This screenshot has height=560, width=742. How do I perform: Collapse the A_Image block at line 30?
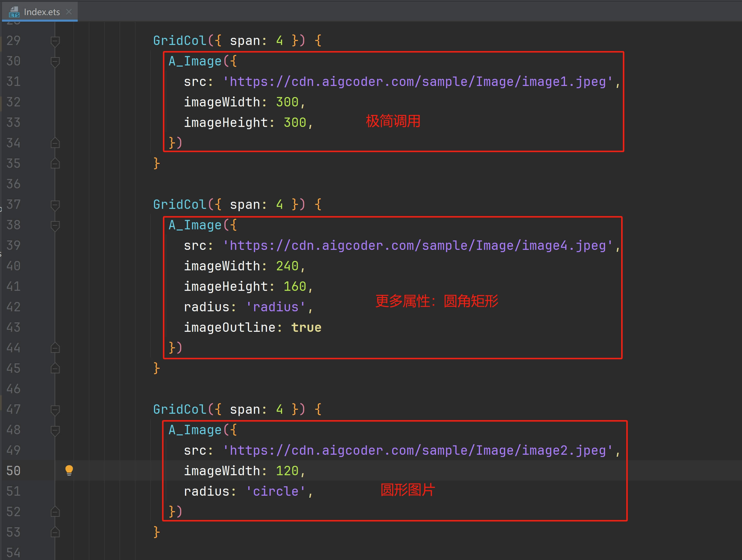(x=55, y=62)
